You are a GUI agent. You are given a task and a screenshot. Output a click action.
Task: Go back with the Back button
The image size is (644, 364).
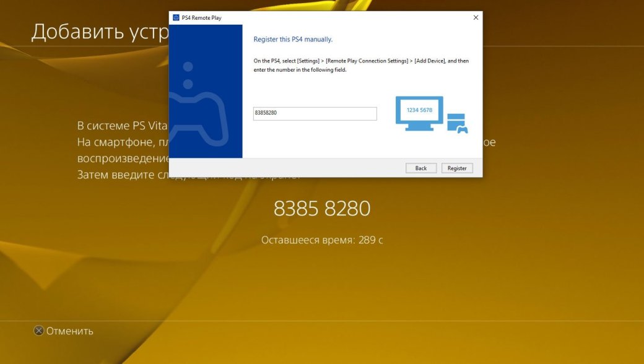pos(421,168)
